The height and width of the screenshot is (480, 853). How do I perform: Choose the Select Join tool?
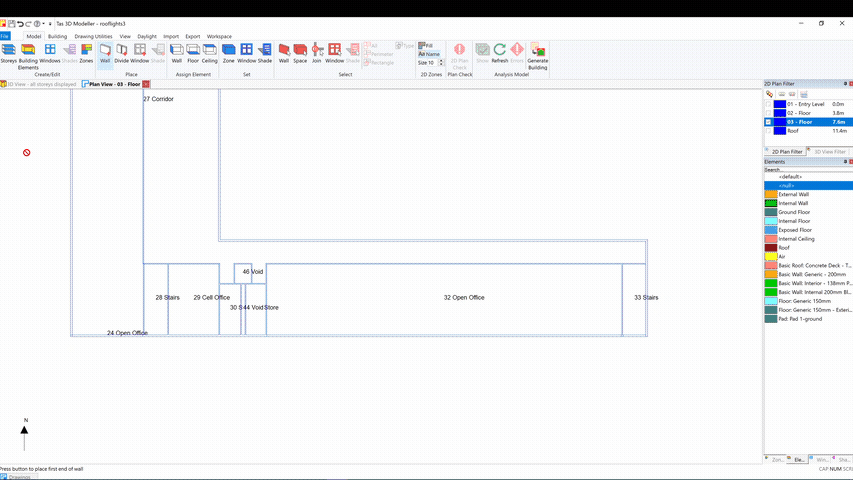pos(317,53)
